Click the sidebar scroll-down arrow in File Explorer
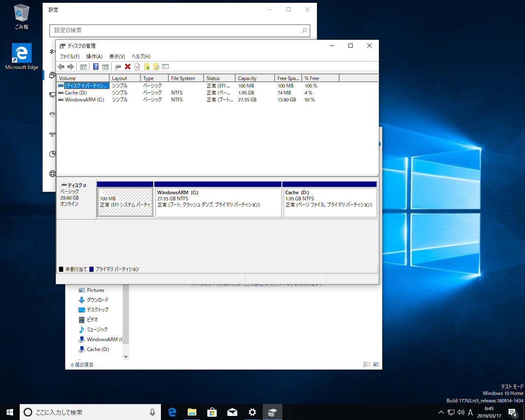 click(x=126, y=357)
